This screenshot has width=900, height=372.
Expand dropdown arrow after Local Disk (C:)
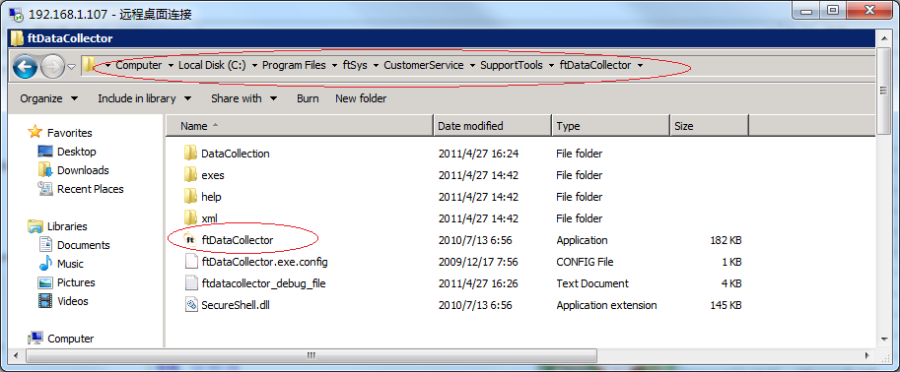point(254,65)
